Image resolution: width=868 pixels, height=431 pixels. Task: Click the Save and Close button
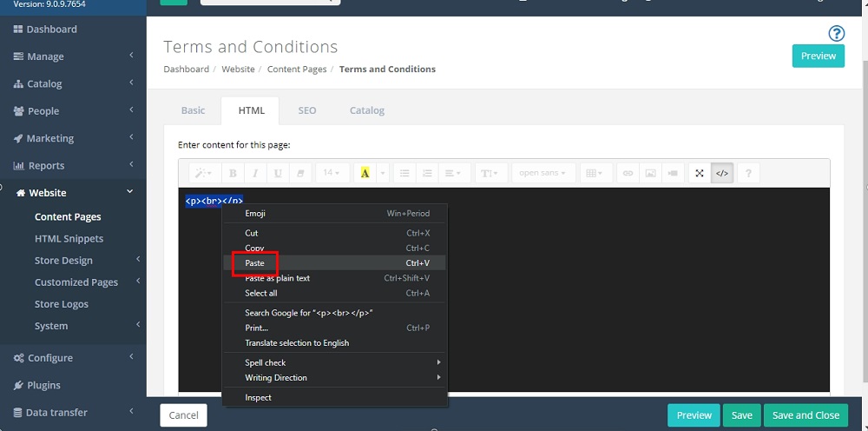[x=806, y=415]
